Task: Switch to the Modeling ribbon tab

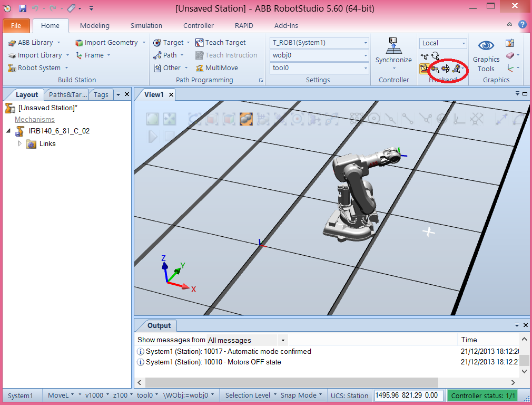Action: (x=94, y=25)
